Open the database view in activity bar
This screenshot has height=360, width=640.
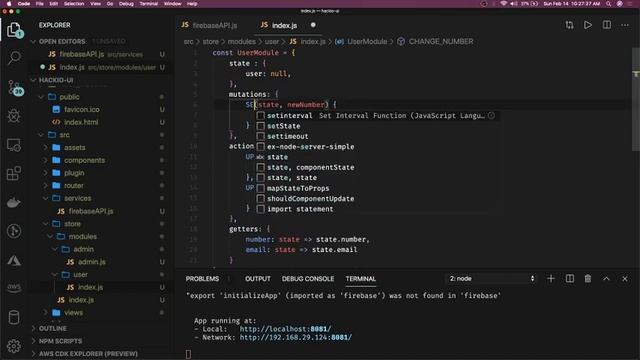point(14,317)
